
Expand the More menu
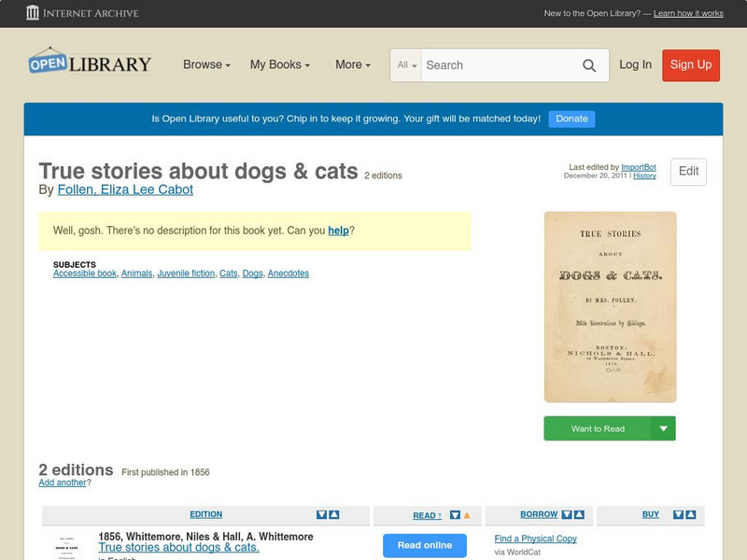point(353,64)
